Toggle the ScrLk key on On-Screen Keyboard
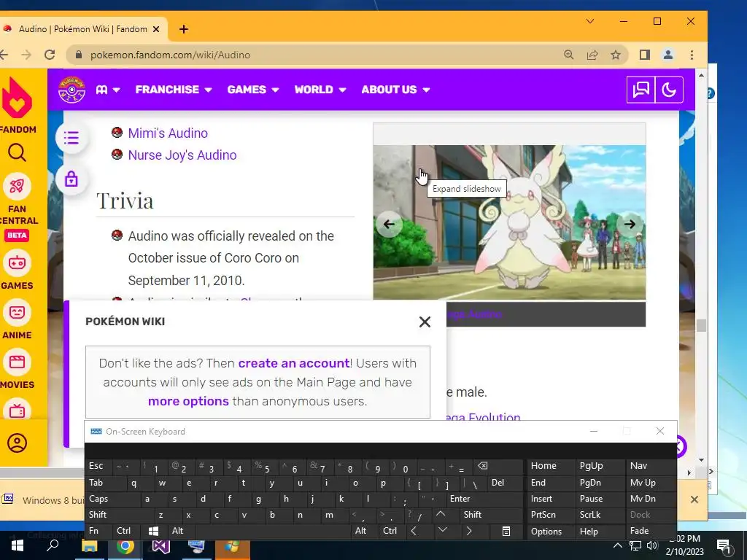This screenshot has height=560, width=747. pyautogui.click(x=600, y=515)
